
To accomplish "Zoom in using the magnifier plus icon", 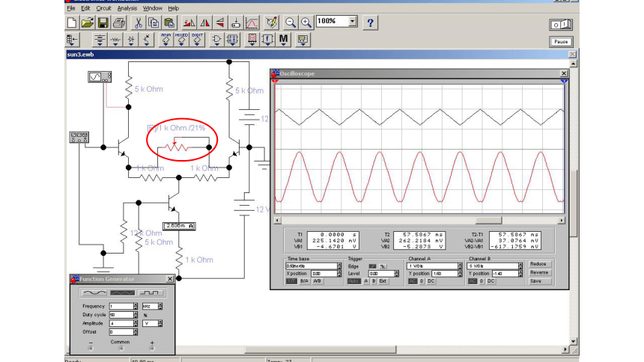I will [306, 22].
